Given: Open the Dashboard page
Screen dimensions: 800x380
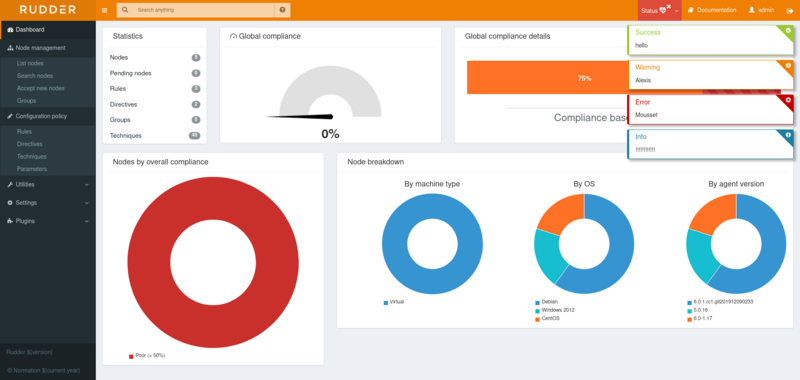Looking at the screenshot, I should coord(48,30).
